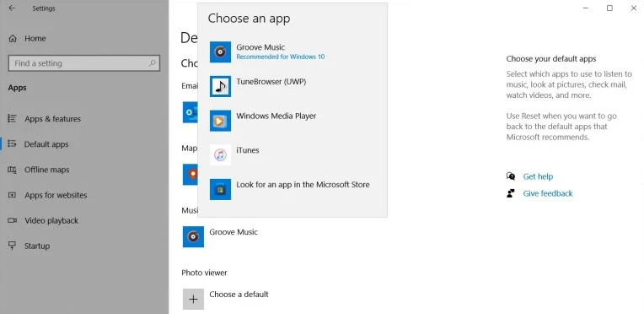The width and height of the screenshot is (644, 314).
Task: Click the Email app icon behind the popup
Action: click(x=191, y=112)
